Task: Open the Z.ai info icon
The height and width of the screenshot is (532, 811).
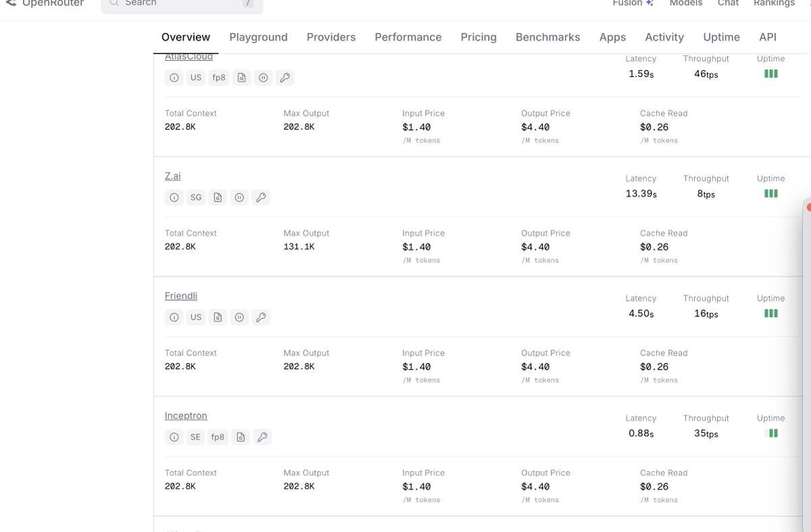Action: coord(174,197)
